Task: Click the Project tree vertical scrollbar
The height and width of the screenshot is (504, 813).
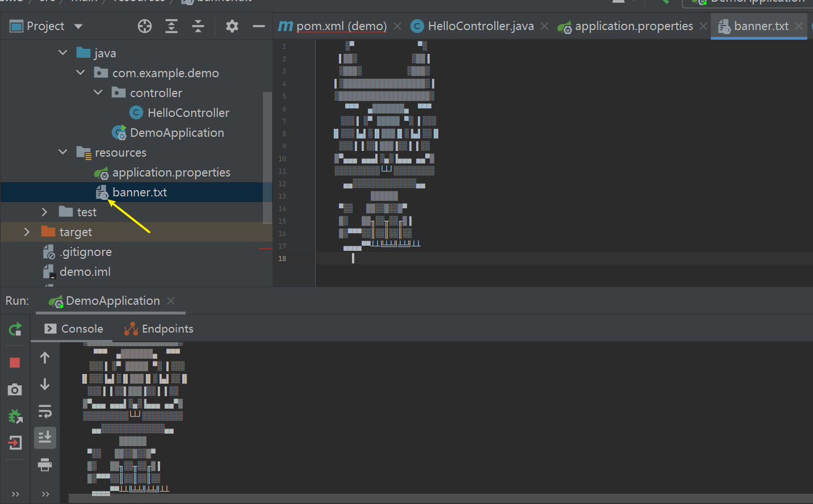Action: (x=267, y=157)
